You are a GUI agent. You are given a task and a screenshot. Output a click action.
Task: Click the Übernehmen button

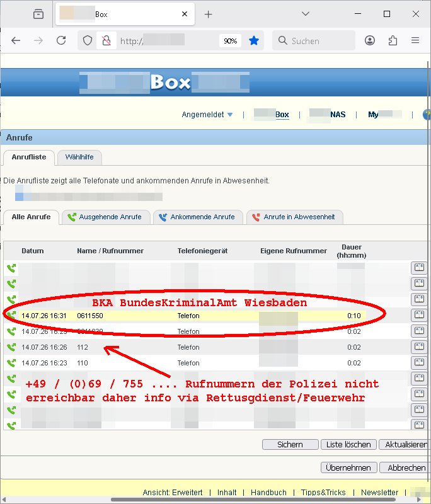point(348,467)
